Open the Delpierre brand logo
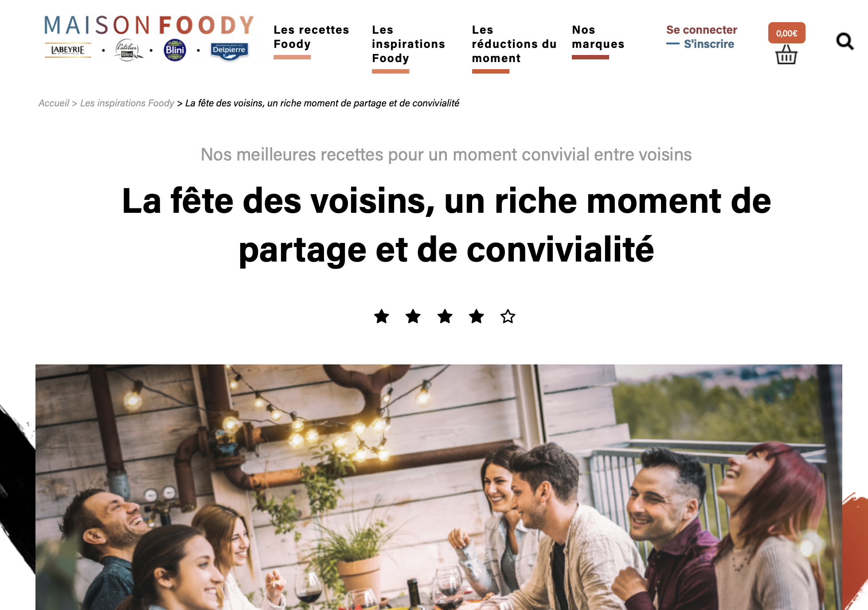Viewport: 868px width, 610px height. click(x=229, y=51)
